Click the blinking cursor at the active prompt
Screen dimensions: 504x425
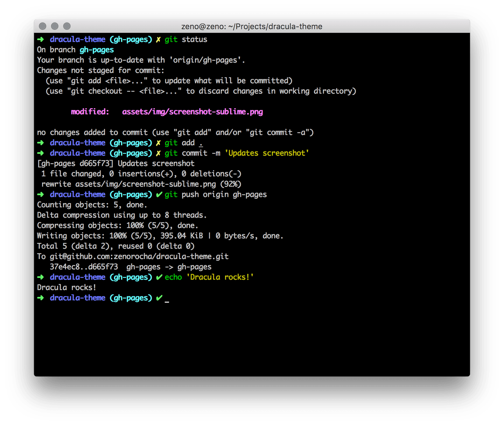click(x=167, y=299)
